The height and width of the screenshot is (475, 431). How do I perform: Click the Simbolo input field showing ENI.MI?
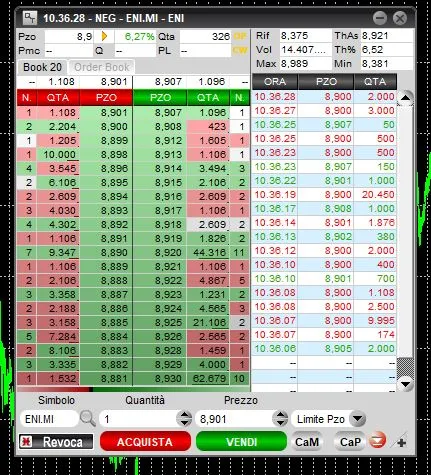pos(49,419)
